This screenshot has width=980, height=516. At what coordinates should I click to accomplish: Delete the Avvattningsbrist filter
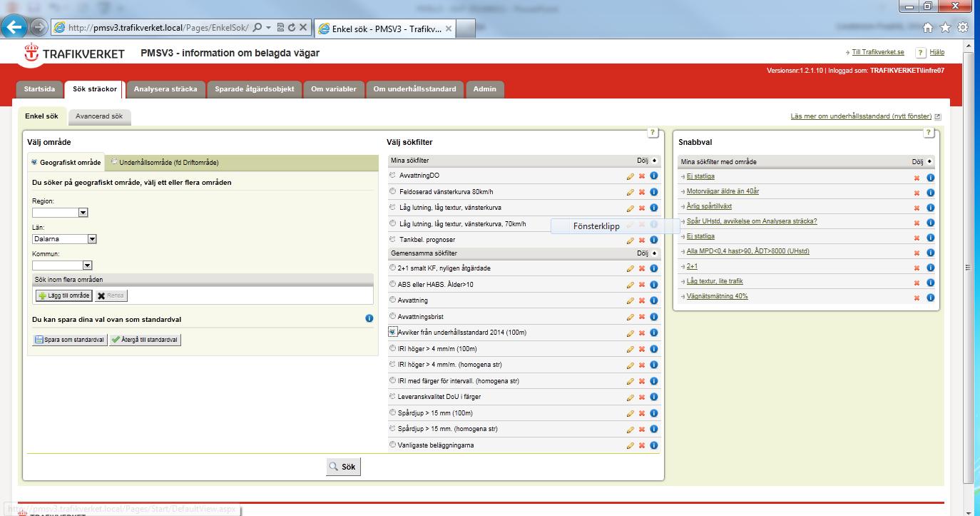point(642,317)
